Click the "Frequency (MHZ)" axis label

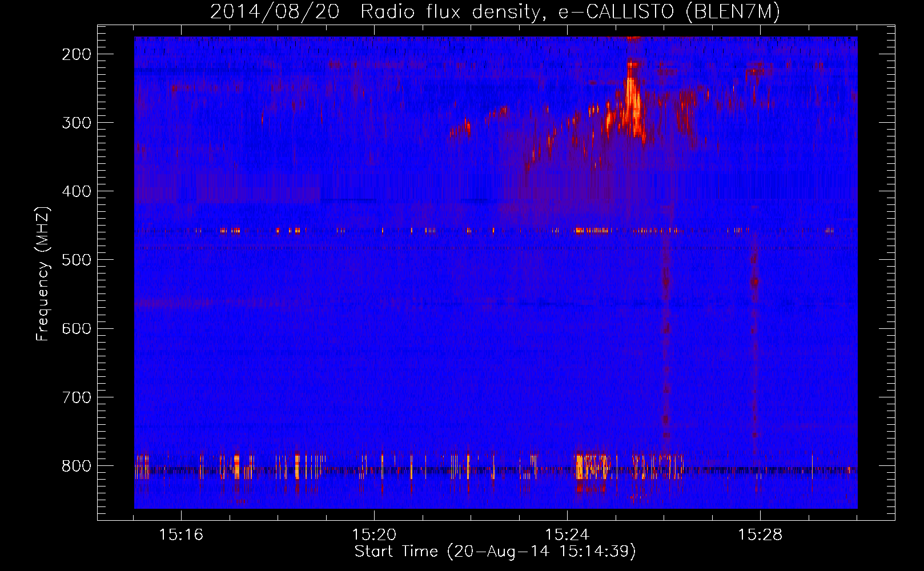(x=43, y=274)
